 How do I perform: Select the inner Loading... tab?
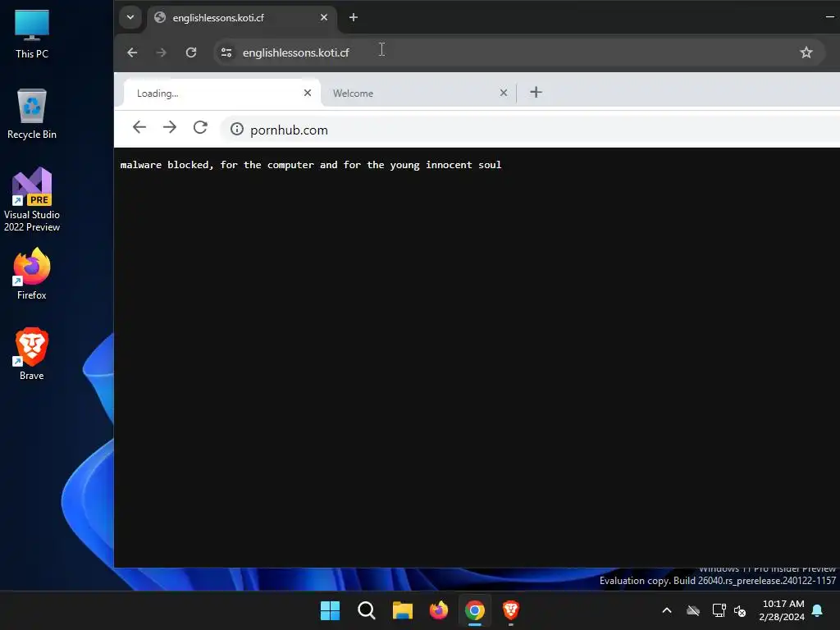221,94
